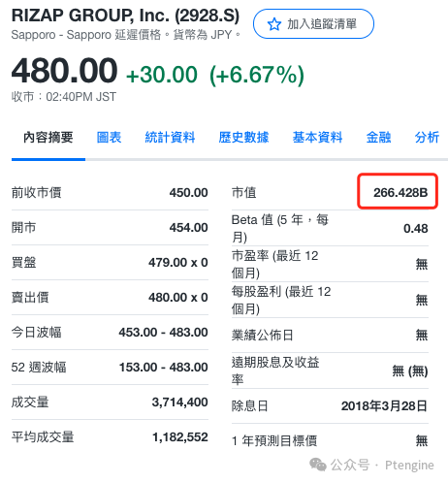Open the 歷史數據 tab
This screenshot has width=448, height=483.
(x=243, y=138)
